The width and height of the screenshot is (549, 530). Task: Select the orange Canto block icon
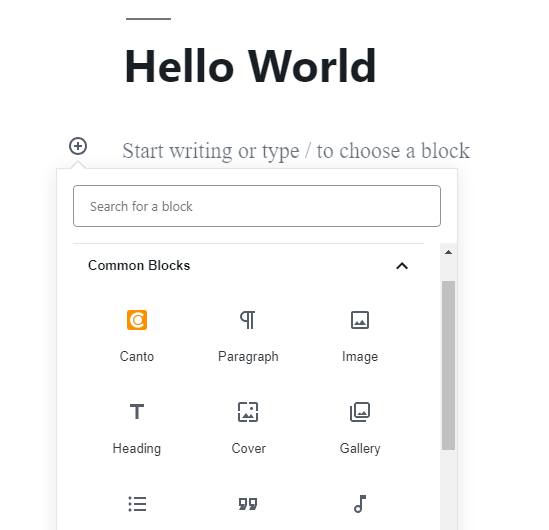click(x=137, y=320)
